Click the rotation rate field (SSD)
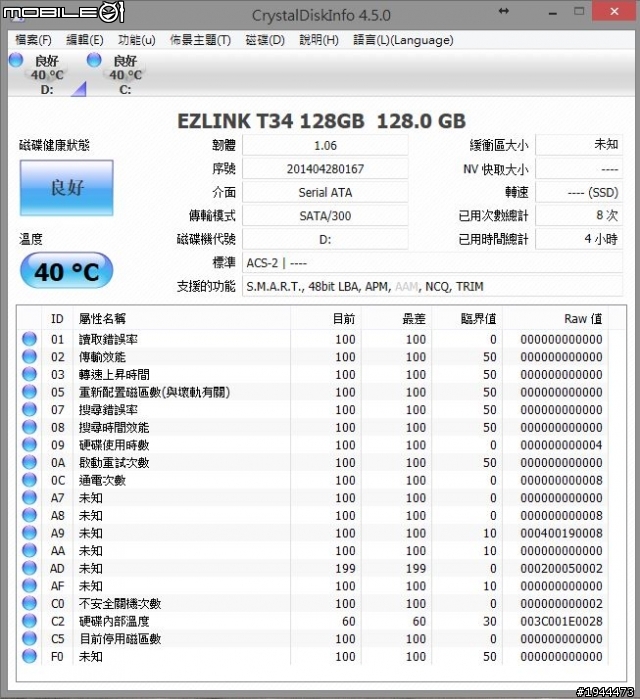 coord(579,192)
